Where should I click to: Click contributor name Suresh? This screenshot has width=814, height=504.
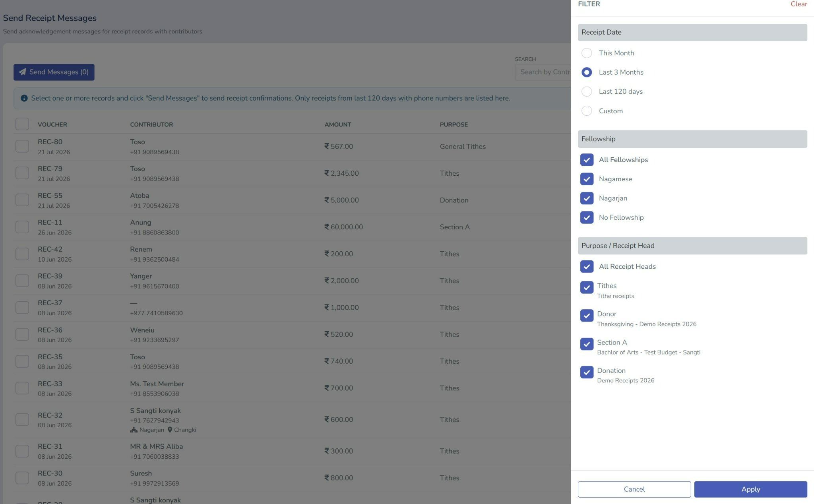point(141,473)
